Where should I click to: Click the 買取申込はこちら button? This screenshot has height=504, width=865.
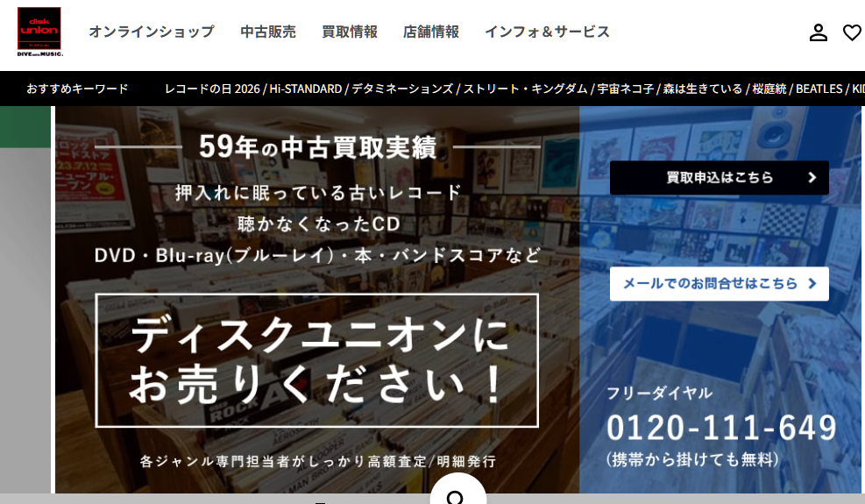point(719,177)
